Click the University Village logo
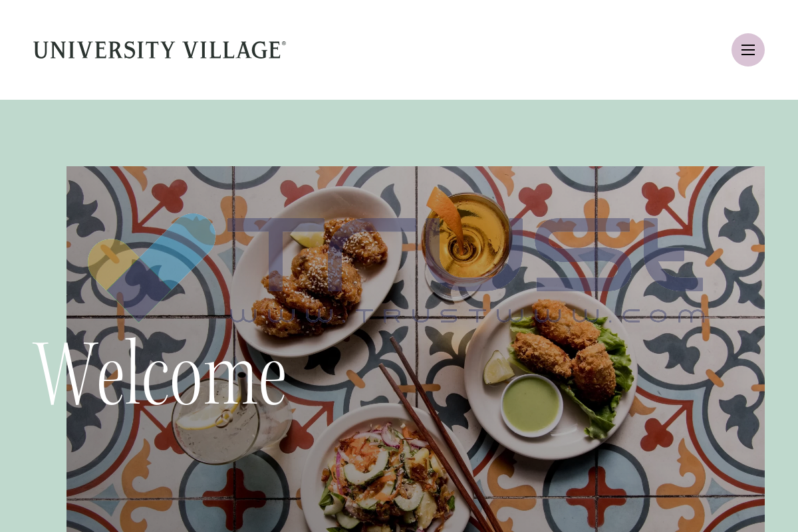 [160, 50]
